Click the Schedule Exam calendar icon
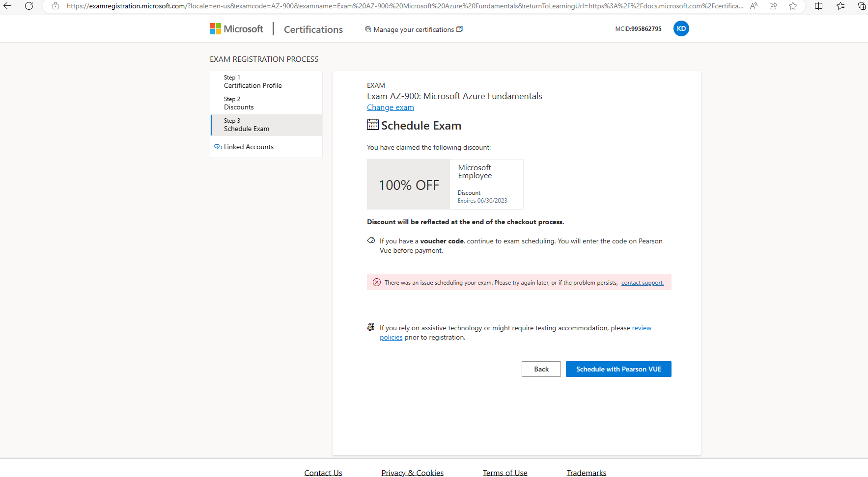This screenshot has width=868, height=477. pyautogui.click(x=373, y=125)
